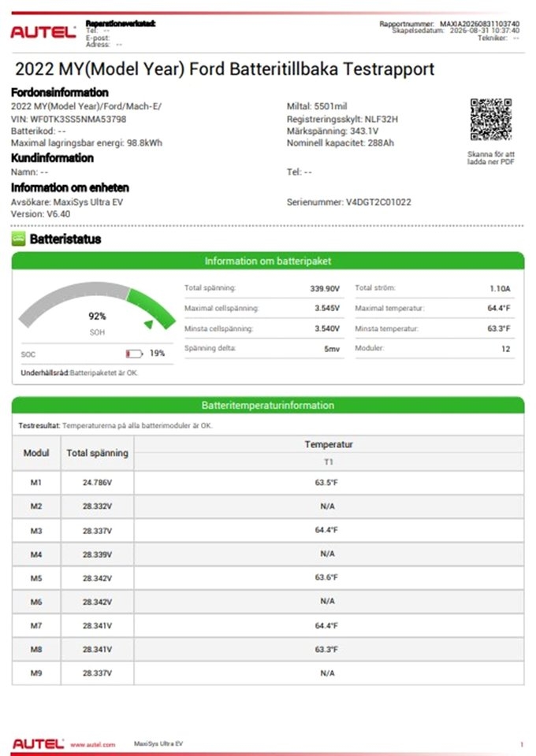Viewport: 536px width, 756px height.
Task: Click the 'T1' sub-header
Action: 329,462
